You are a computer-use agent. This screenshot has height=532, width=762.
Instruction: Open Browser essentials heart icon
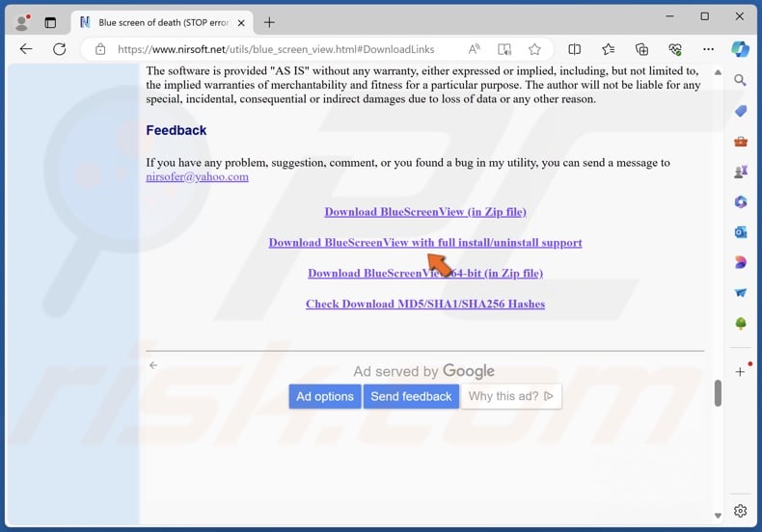(x=675, y=49)
